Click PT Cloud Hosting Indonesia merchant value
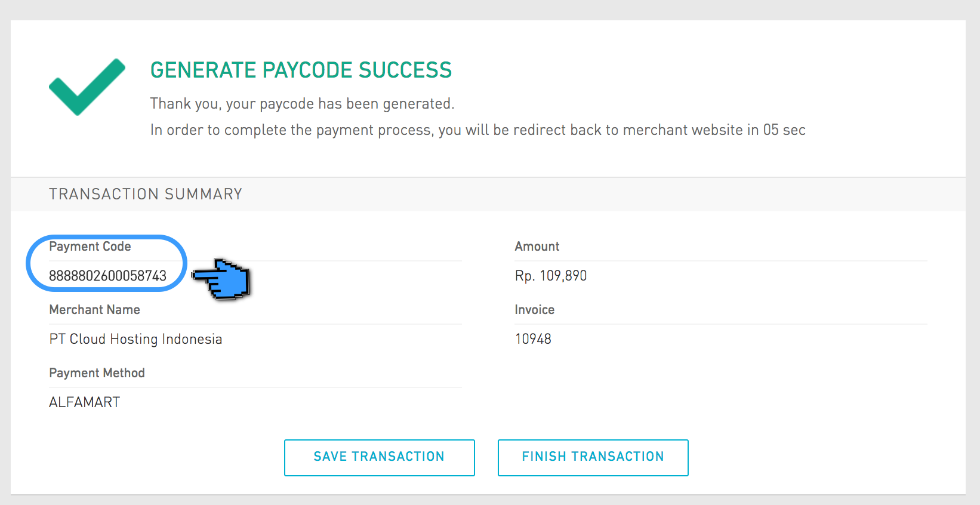The image size is (980, 505). tap(135, 339)
